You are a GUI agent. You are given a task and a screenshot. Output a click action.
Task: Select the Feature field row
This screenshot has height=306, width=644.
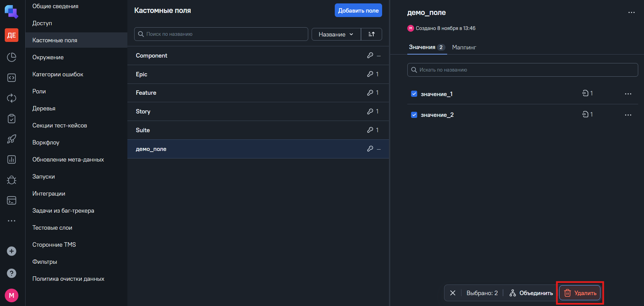[258, 93]
